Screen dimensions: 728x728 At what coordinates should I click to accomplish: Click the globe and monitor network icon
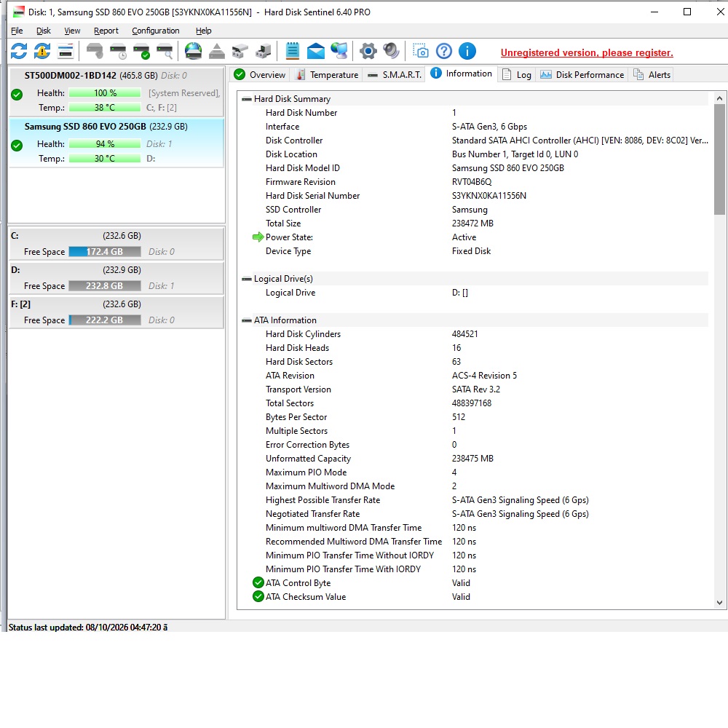(x=339, y=51)
